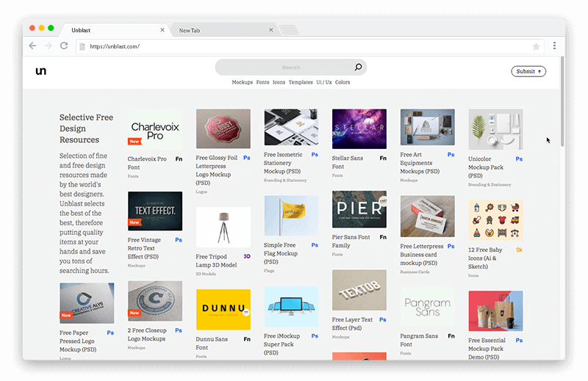The image size is (588, 381).
Task: Click the search magnifier icon
Action: (x=358, y=68)
